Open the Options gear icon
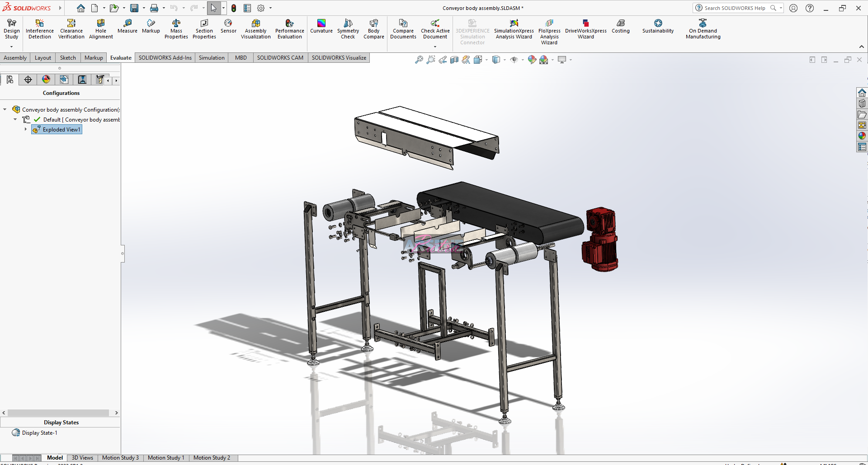Screen dimensions: 868x465 [261, 8]
